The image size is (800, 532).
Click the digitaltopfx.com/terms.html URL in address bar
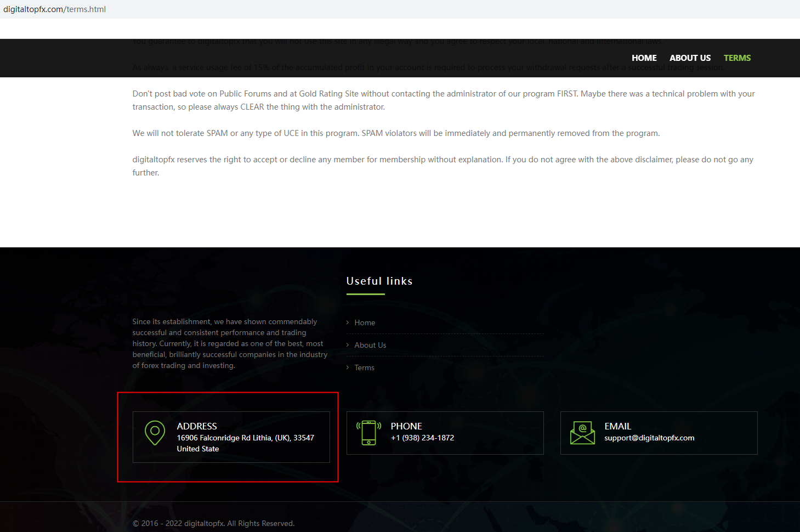(x=55, y=9)
